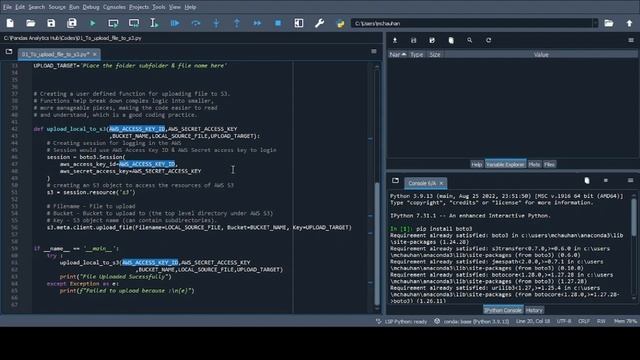Click Continue execution double-arrow icon
Screen dimensions: 640x360
pos(258,23)
